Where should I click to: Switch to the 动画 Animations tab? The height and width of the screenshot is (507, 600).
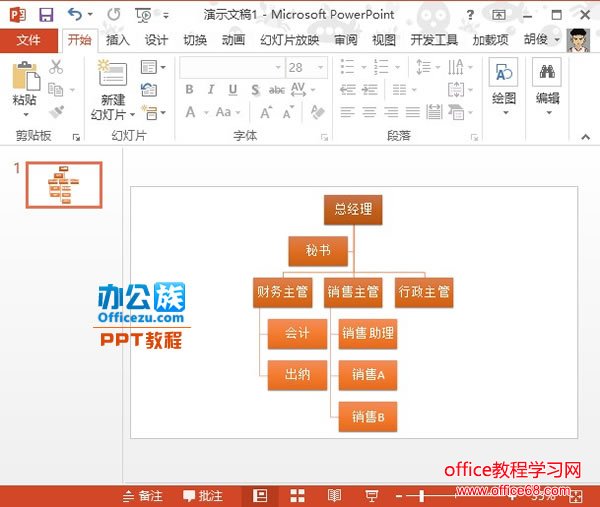pyautogui.click(x=233, y=40)
